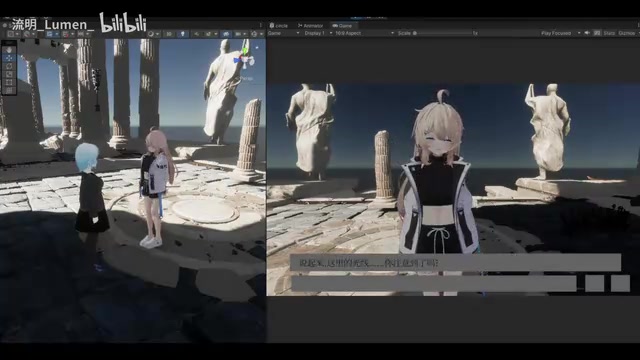
Task: Open snap increment settings dropdown
Action: click(x=83, y=34)
